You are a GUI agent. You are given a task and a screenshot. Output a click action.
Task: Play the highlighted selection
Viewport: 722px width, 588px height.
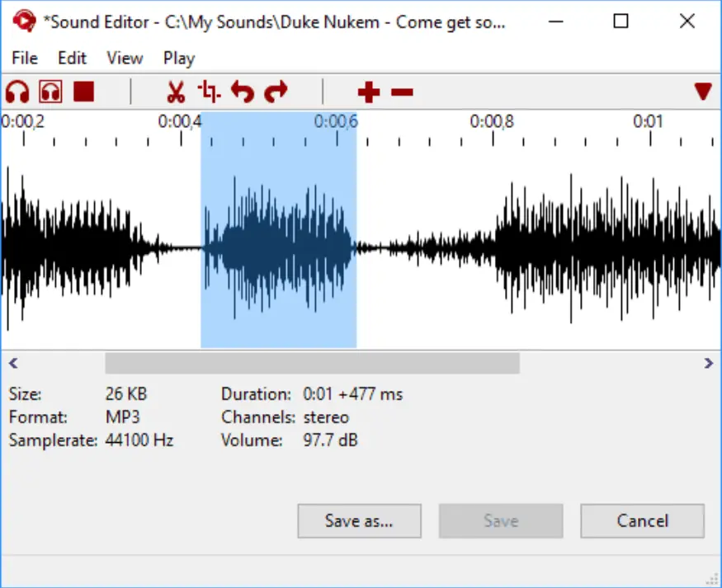coord(51,92)
